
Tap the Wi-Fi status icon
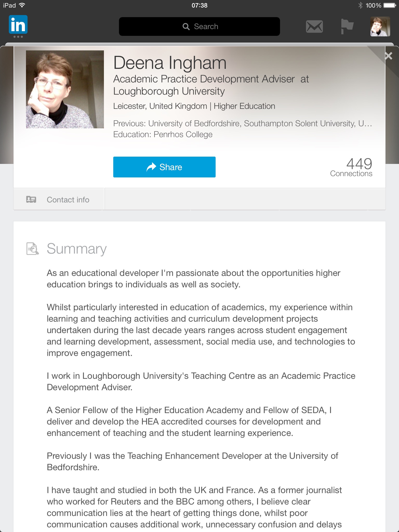[22, 5]
